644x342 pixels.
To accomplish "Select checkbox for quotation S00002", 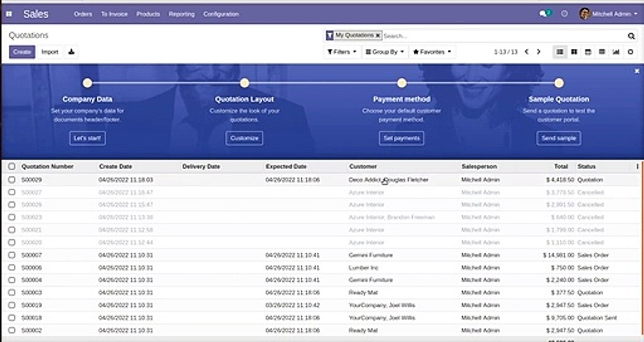I will pos(12,330).
